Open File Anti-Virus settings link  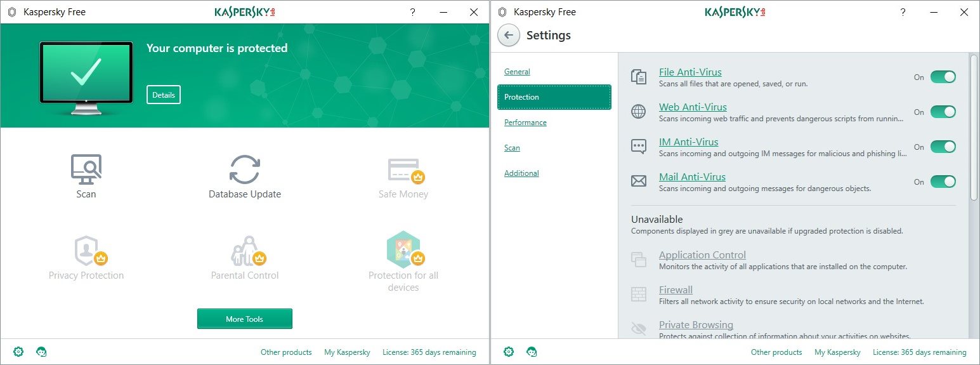pyautogui.click(x=690, y=72)
